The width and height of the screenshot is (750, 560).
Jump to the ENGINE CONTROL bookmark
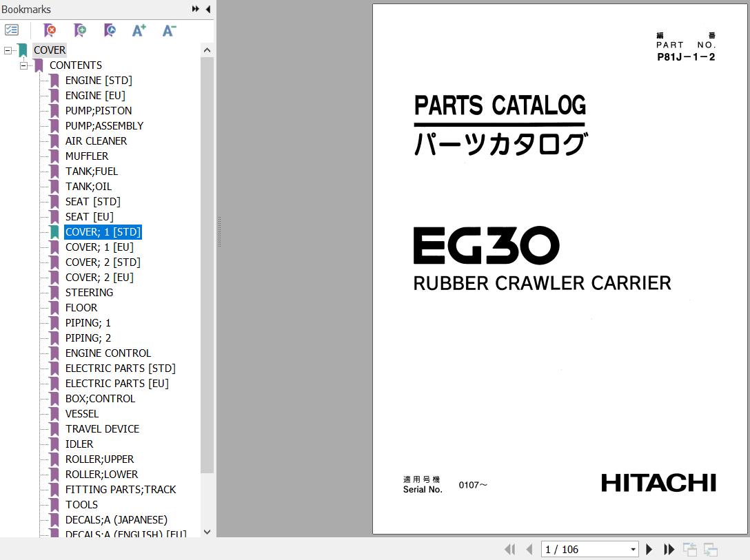point(108,353)
